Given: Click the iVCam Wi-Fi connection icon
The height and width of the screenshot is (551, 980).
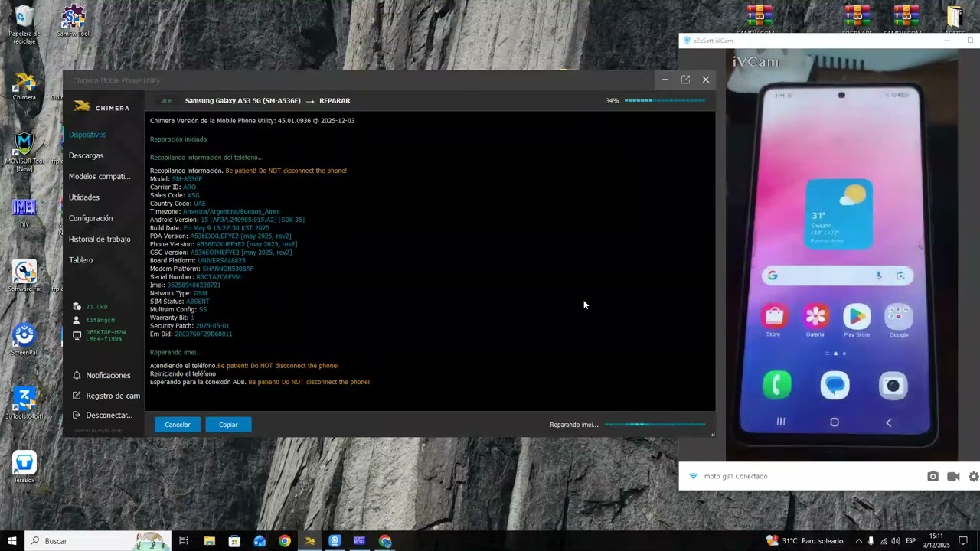Looking at the screenshot, I should 694,476.
